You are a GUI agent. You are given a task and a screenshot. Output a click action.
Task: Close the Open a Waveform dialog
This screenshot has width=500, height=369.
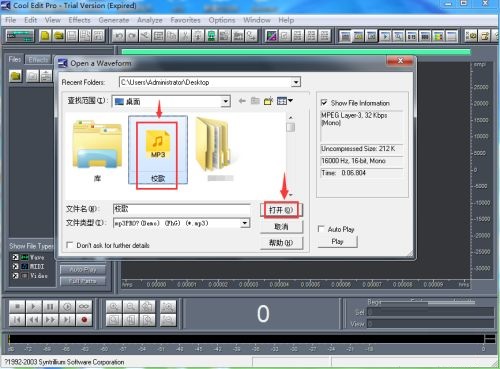(400, 61)
